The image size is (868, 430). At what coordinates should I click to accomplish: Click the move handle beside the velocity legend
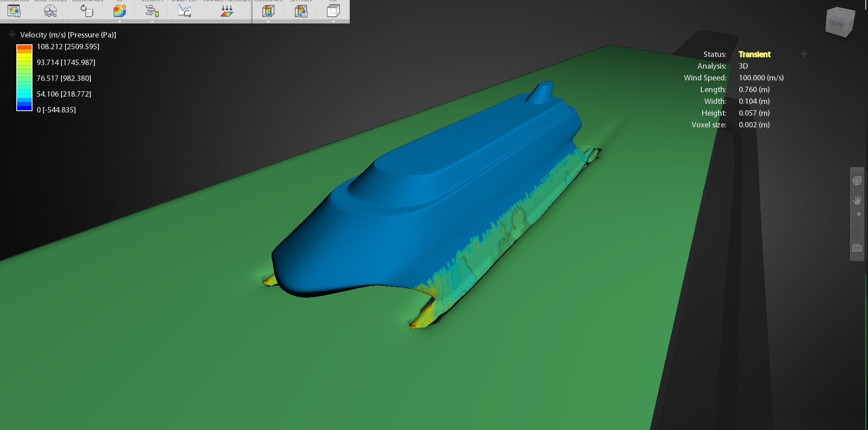(12, 34)
